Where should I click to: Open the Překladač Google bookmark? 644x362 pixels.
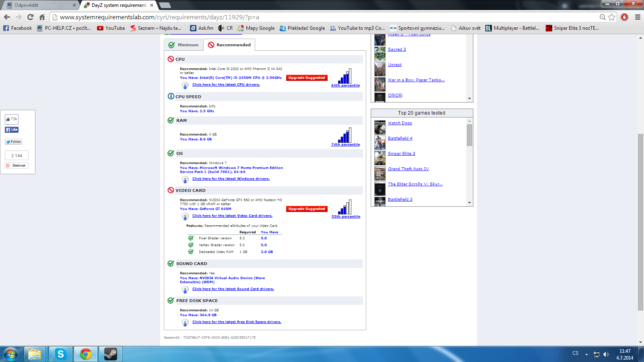(x=302, y=28)
